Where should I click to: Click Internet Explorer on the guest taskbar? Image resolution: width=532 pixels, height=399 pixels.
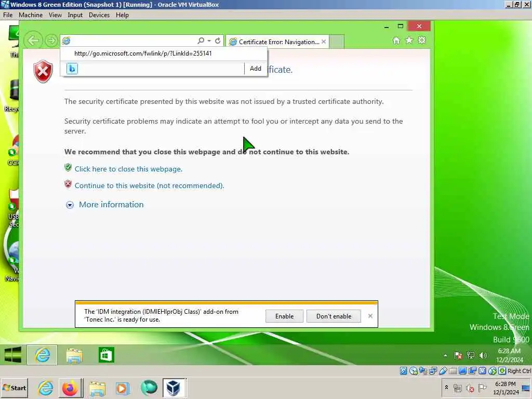[42, 355]
